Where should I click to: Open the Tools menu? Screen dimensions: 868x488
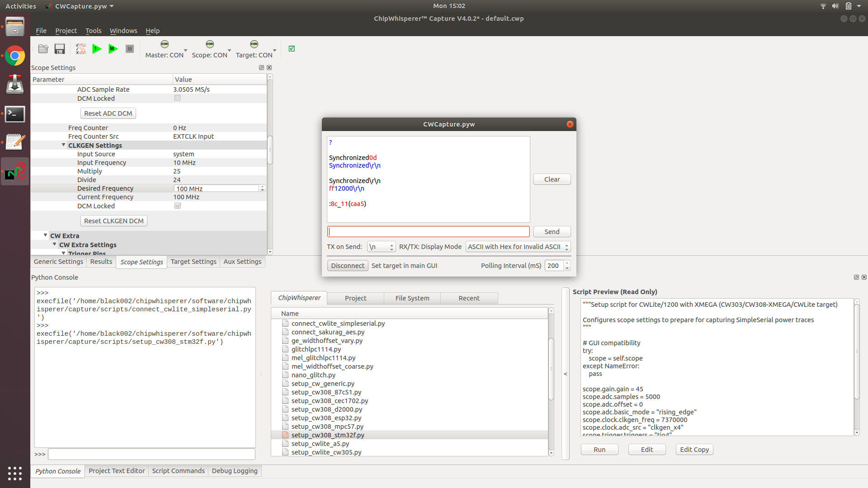(x=94, y=31)
